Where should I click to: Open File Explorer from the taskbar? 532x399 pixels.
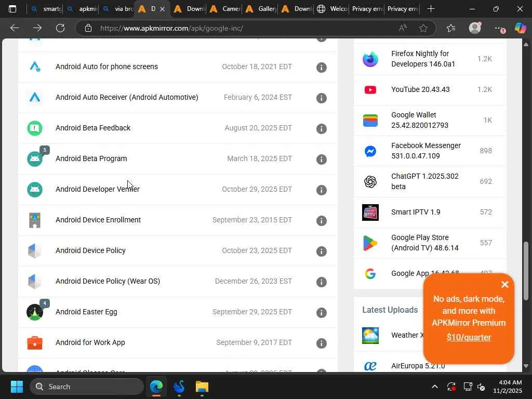[x=202, y=387]
